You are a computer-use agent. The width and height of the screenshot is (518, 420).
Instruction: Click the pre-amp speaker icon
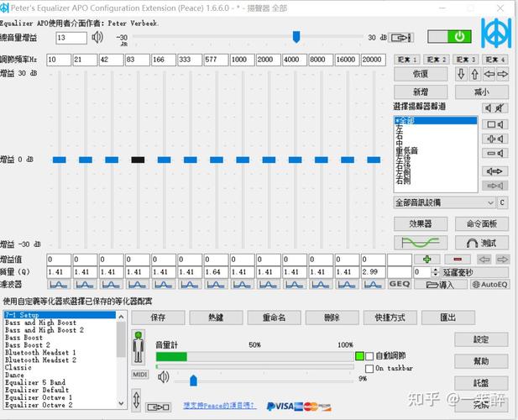(x=97, y=37)
